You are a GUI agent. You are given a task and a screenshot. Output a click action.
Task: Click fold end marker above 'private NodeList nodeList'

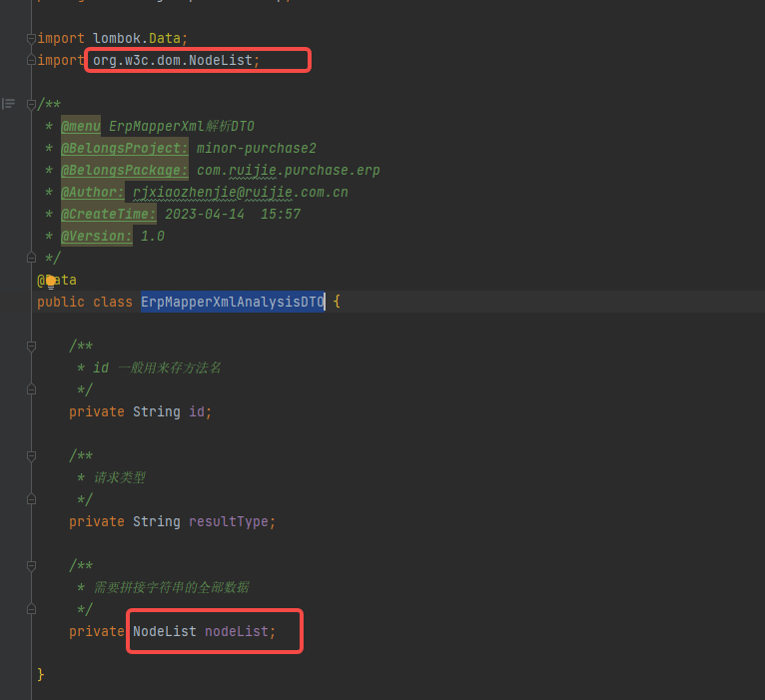[31, 609]
